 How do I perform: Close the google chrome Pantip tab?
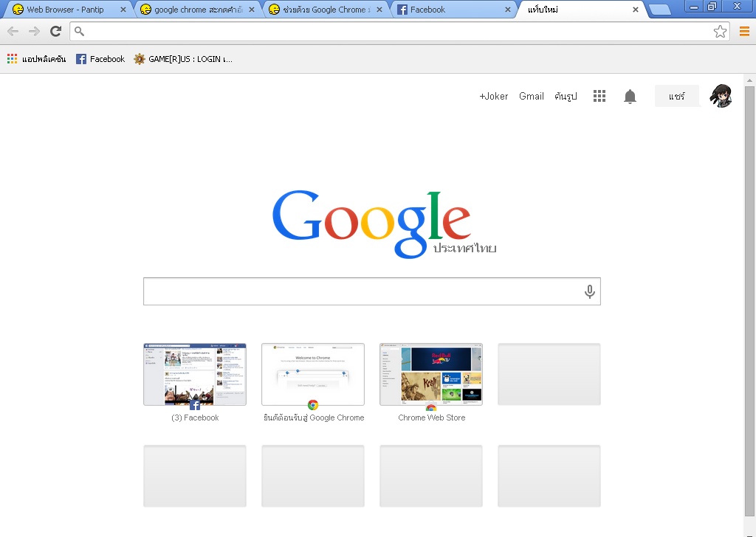pos(251,10)
